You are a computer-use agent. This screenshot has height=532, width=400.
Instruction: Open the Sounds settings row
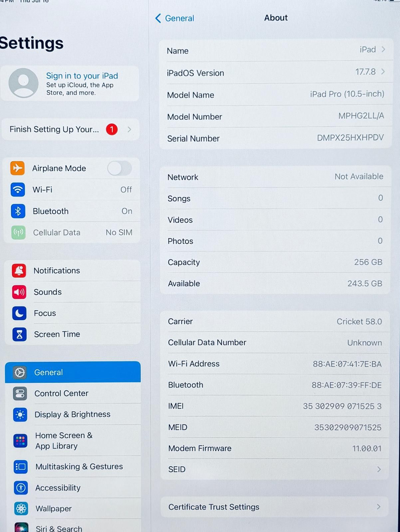(73, 292)
